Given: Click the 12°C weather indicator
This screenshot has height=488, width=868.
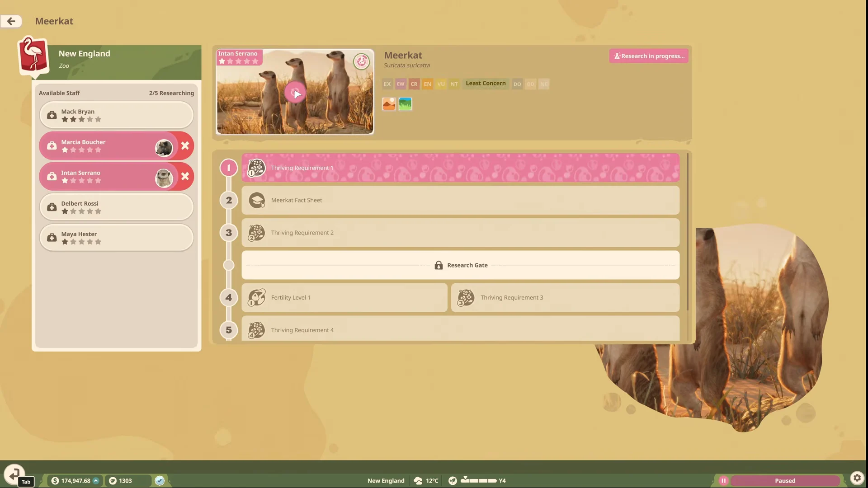Looking at the screenshot, I should [426, 481].
